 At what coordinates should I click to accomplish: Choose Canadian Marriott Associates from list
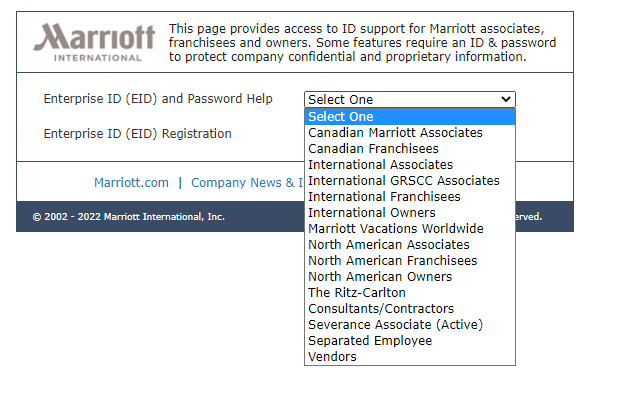[x=410, y=133]
